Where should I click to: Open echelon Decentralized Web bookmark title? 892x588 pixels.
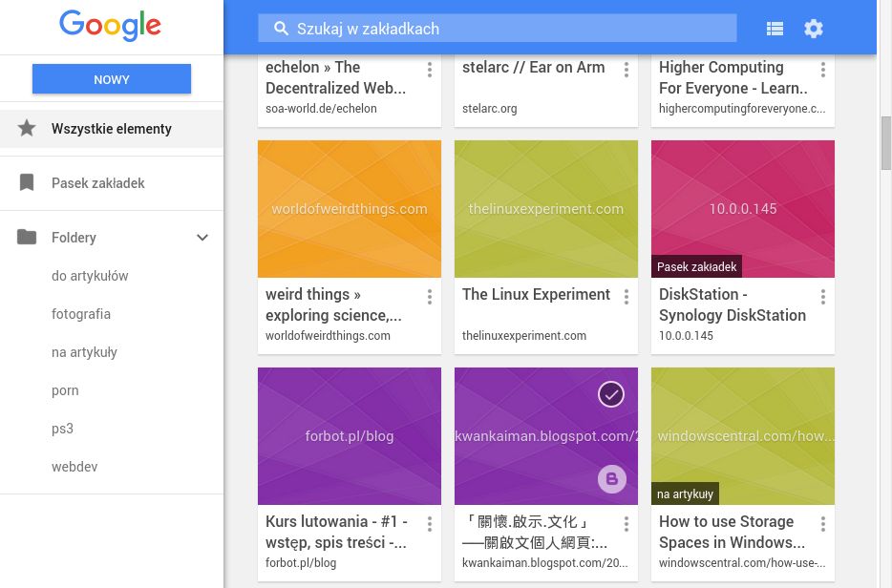click(335, 77)
